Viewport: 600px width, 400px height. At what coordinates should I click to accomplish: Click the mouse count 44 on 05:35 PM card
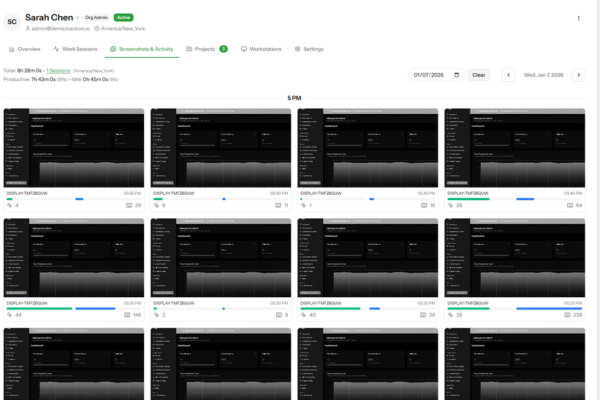click(x=18, y=315)
